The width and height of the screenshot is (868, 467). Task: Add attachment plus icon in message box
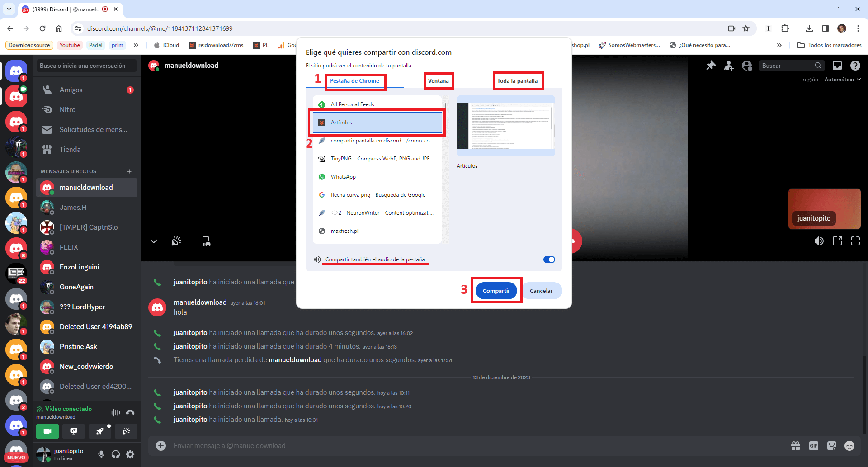click(161, 446)
